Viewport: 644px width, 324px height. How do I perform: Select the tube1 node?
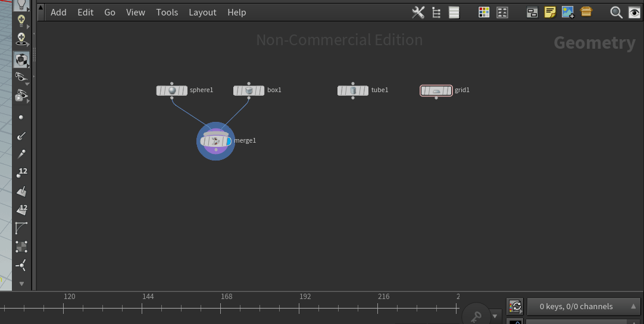click(353, 90)
